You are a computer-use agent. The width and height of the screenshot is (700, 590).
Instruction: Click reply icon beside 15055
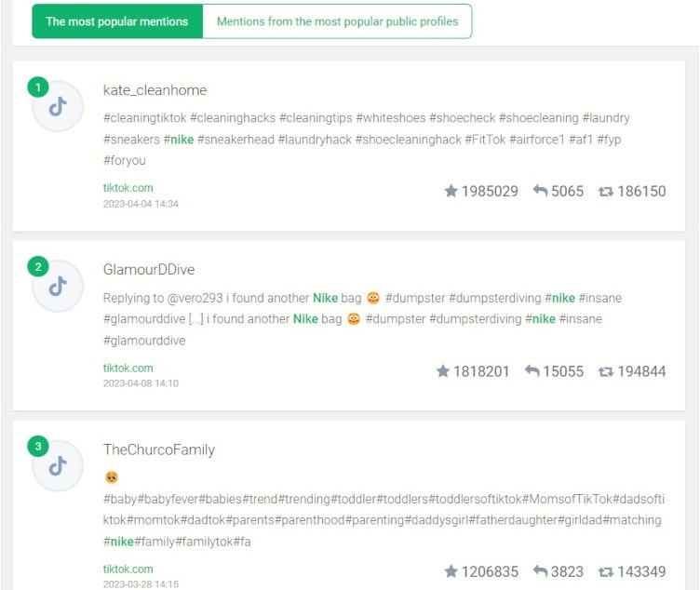(532, 371)
